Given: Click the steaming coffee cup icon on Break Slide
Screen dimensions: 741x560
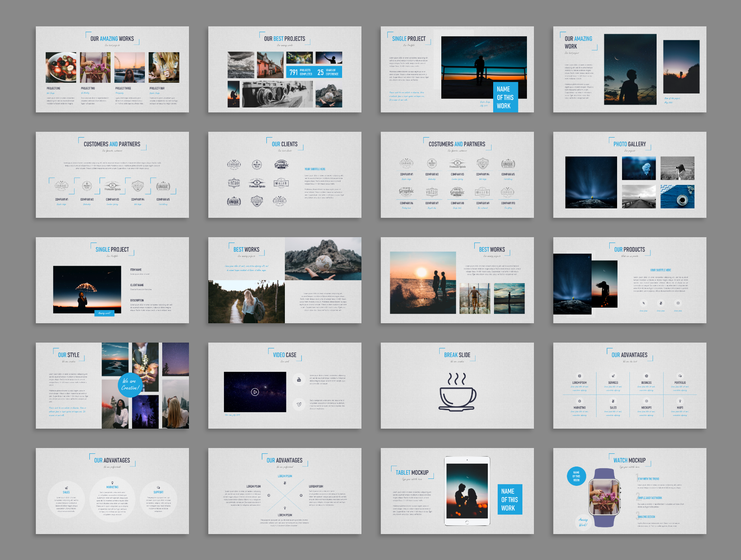Looking at the screenshot, I should (x=457, y=392).
